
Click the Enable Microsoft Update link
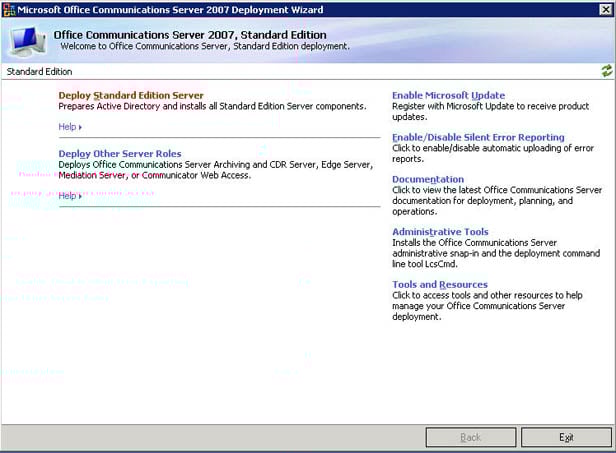(448, 95)
